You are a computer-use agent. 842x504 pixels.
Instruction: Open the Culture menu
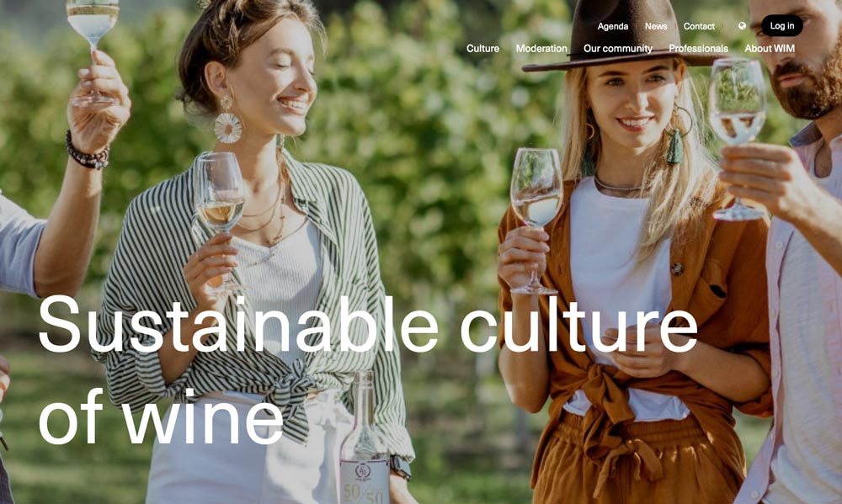tap(482, 48)
